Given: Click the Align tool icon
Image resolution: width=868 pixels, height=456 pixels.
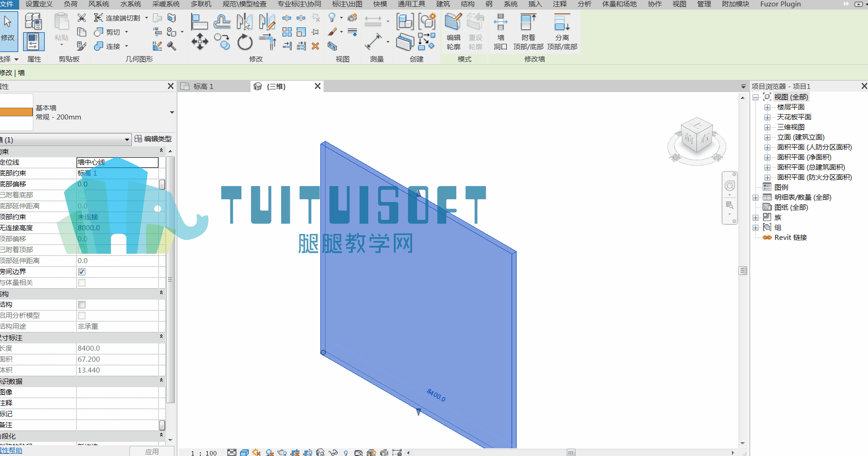Looking at the screenshot, I should (199, 21).
